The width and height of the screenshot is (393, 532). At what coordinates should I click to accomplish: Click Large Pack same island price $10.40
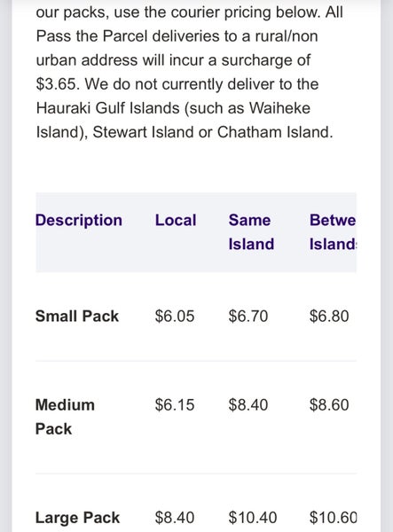[x=253, y=518]
